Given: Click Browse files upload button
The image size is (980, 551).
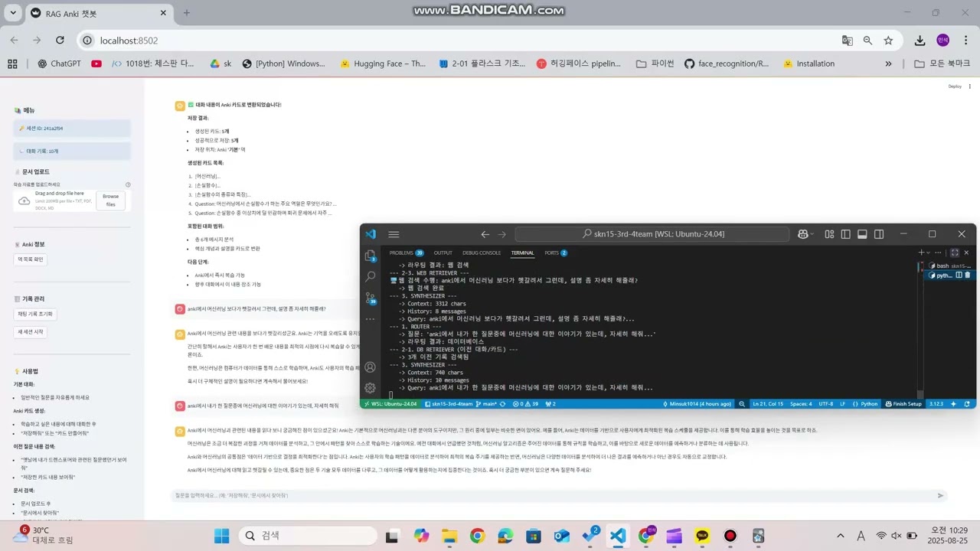Looking at the screenshot, I should click(111, 201).
